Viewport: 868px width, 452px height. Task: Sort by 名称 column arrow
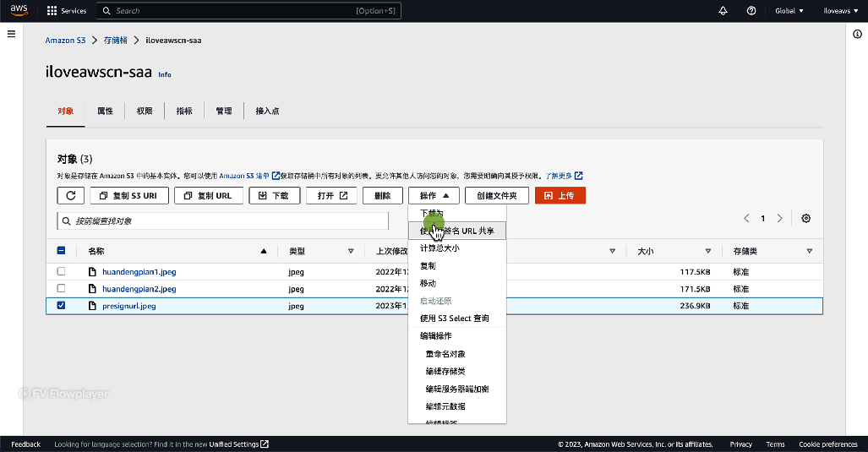point(264,251)
